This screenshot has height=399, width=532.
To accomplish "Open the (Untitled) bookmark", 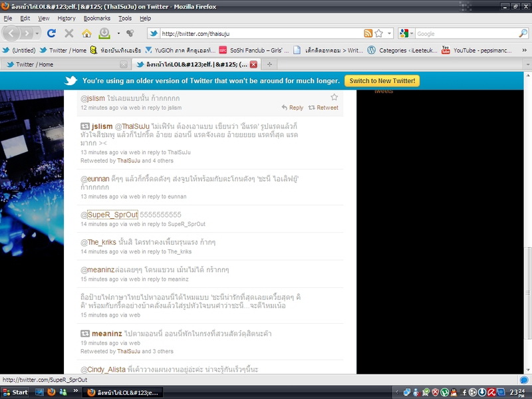I will pyautogui.click(x=19, y=51).
